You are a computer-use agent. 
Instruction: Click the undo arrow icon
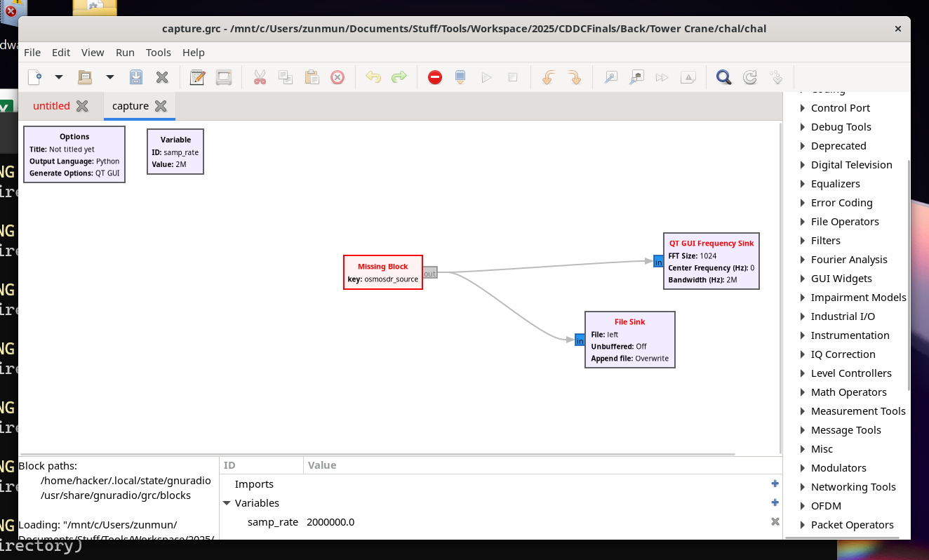pyautogui.click(x=373, y=77)
